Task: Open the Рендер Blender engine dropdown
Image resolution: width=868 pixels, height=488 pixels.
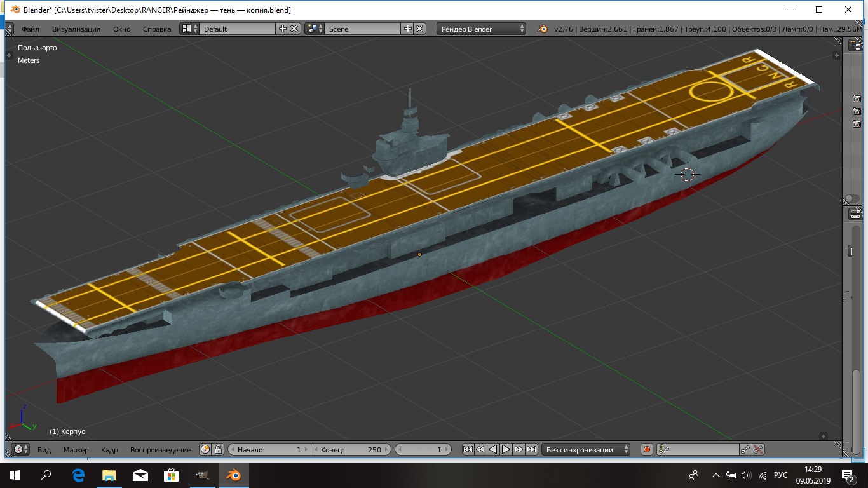Action: coord(481,29)
